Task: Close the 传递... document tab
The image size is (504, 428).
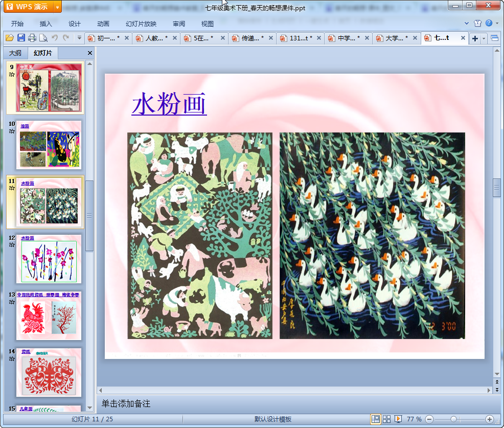Action: pos(270,38)
